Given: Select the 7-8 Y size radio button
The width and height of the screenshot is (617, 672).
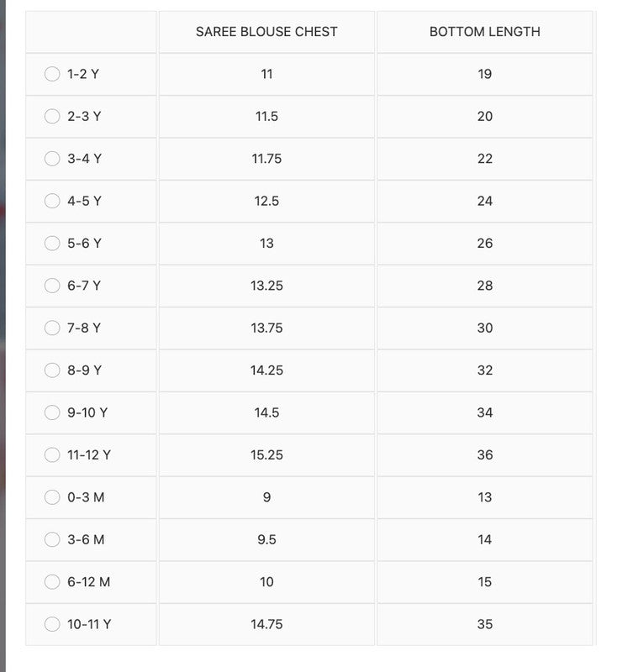Looking at the screenshot, I should (52, 328).
